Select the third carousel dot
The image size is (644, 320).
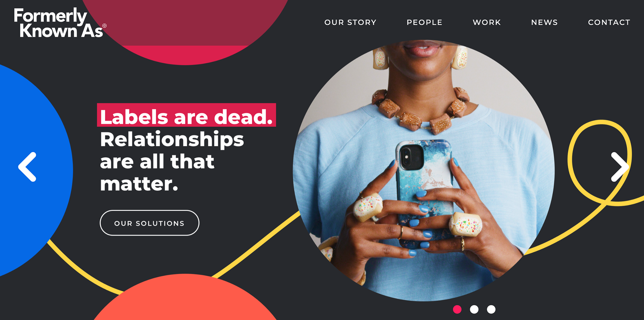coord(491,309)
